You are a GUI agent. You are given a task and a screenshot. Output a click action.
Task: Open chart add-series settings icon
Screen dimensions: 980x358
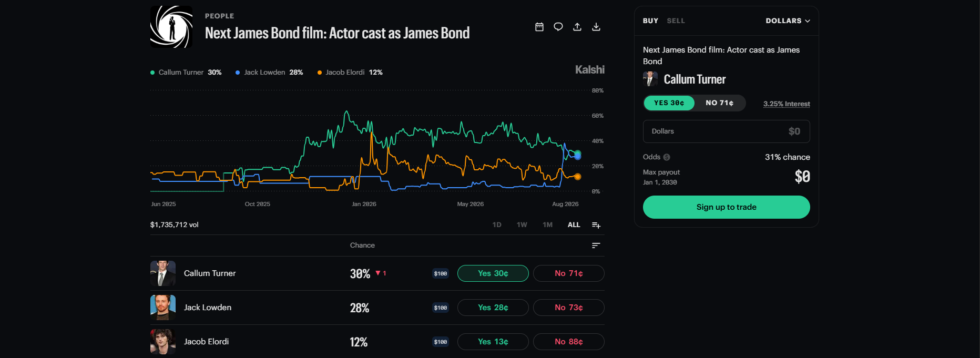[596, 225]
